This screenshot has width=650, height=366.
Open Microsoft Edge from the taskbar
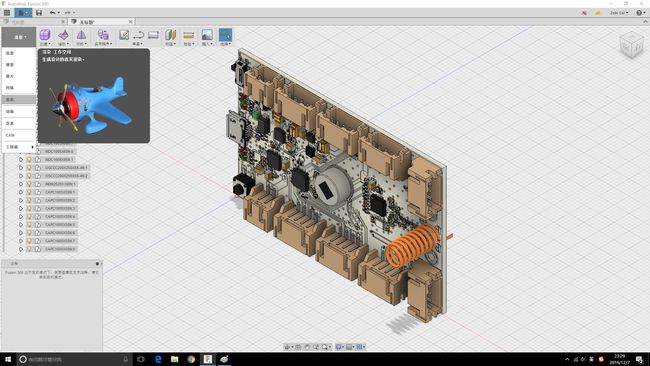(x=158, y=359)
